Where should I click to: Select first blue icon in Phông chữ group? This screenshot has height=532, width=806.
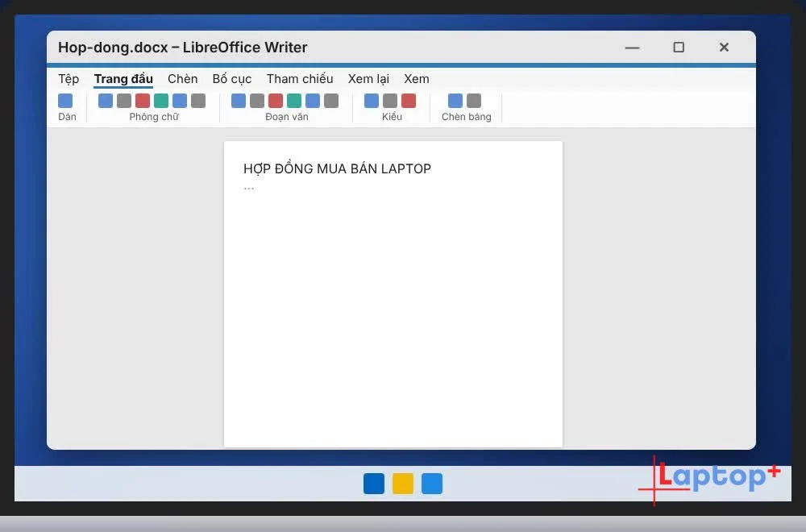[x=106, y=101]
